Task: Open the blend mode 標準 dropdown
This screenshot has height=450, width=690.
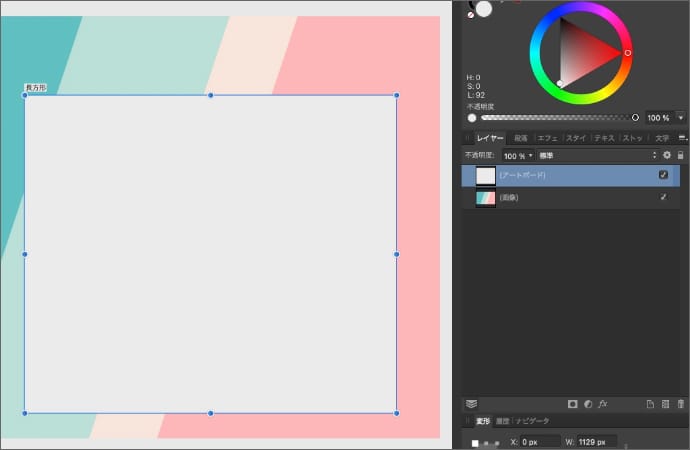Action: [x=597, y=156]
